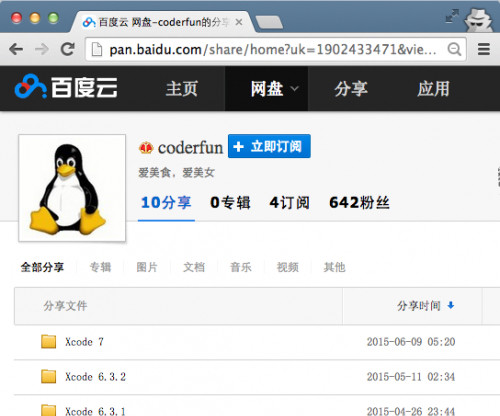
Task: Filter shares by 图片
Action: pos(147,267)
